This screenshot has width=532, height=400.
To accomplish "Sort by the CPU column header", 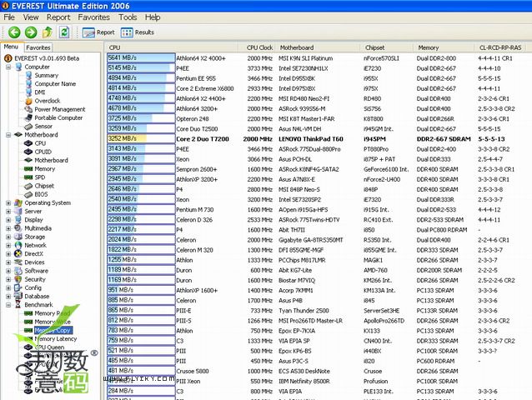I will (x=115, y=47).
